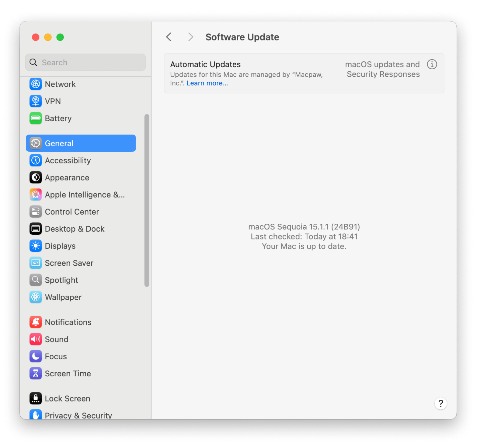
Task: Choose the Control Center sidebar label
Action: pyautogui.click(x=72, y=212)
